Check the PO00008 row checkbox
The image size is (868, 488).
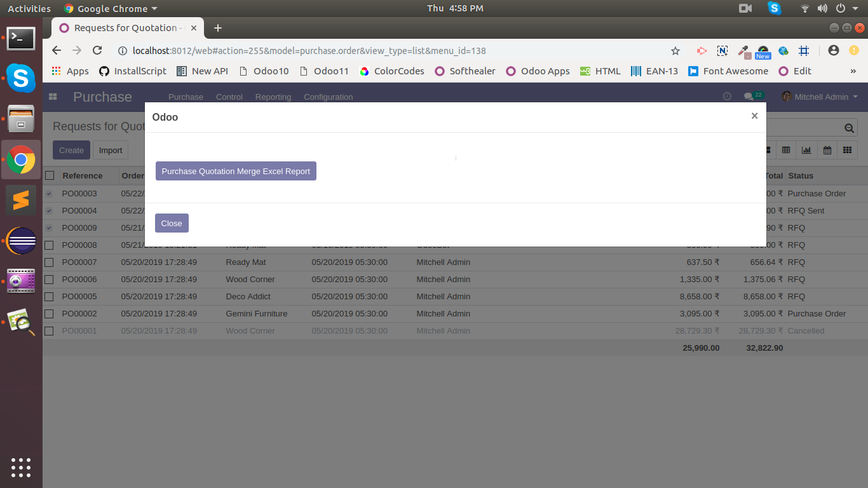50,245
